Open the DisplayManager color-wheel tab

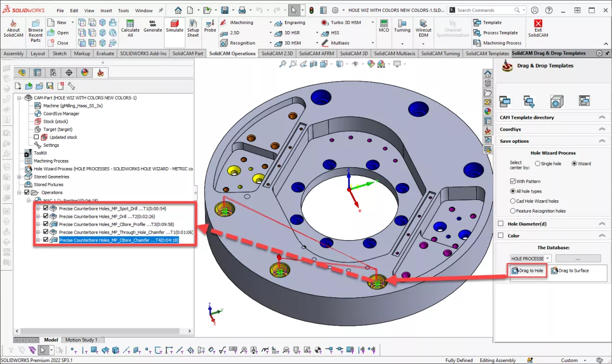85,72
